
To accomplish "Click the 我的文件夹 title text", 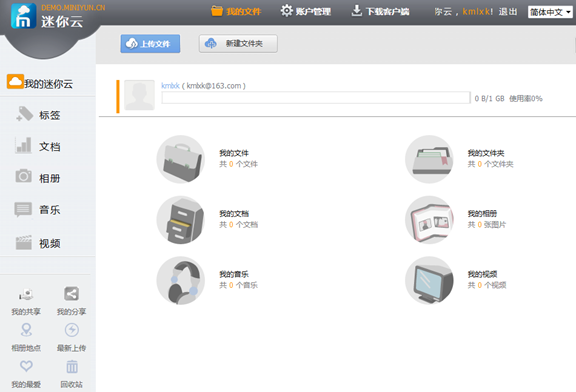I will pos(486,153).
